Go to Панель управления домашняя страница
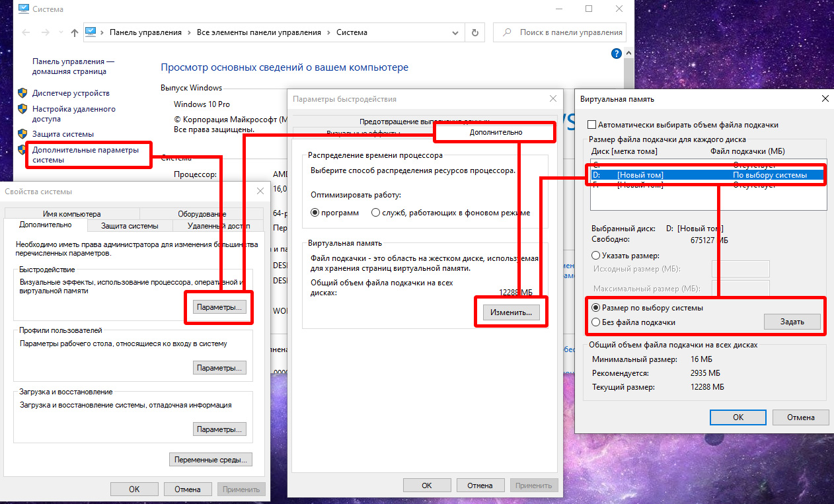This screenshot has width=834, height=504. pyautogui.click(x=73, y=66)
